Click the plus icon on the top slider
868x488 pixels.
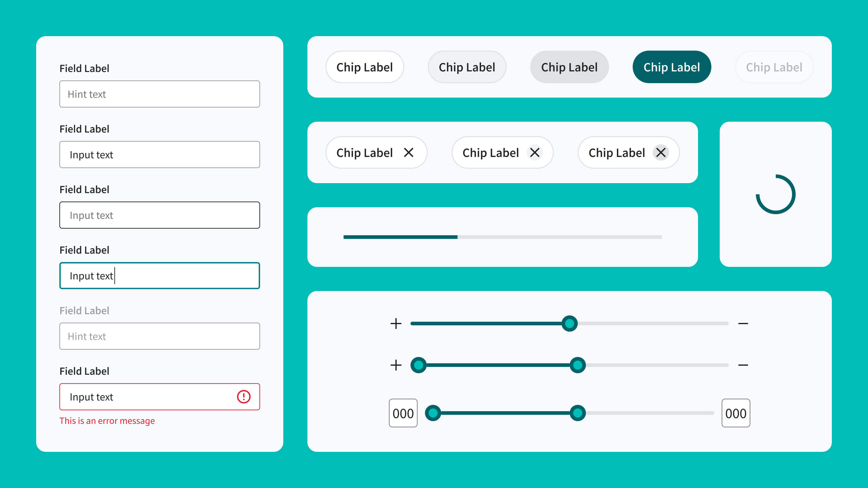click(396, 323)
